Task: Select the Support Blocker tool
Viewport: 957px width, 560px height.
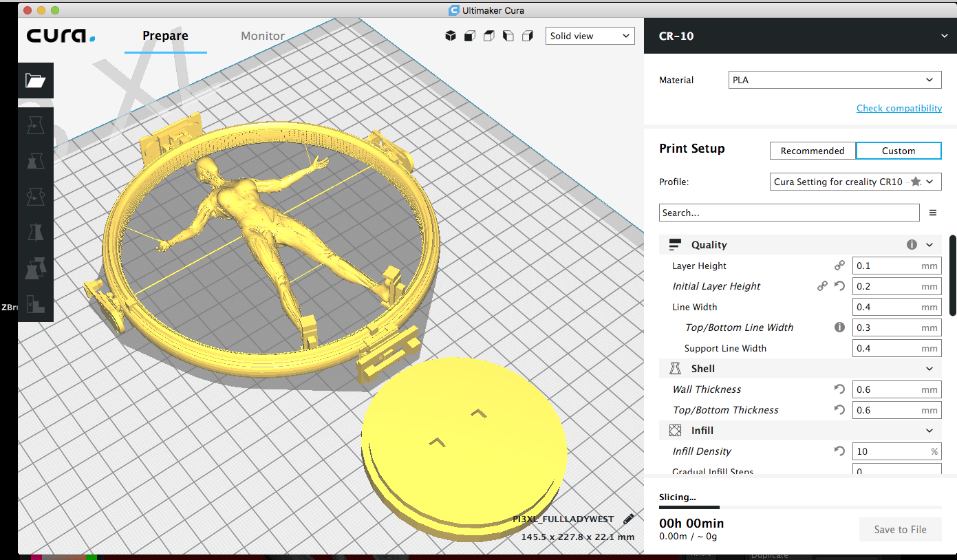Action: pyautogui.click(x=35, y=303)
